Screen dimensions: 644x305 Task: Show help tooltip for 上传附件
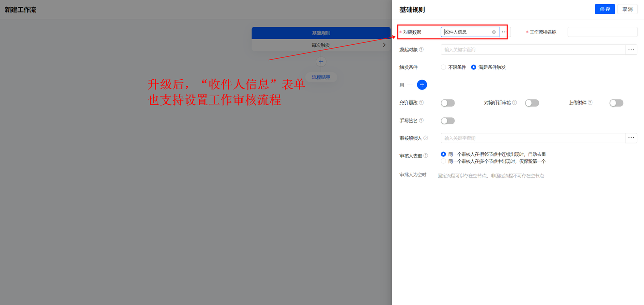(x=590, y=103)
